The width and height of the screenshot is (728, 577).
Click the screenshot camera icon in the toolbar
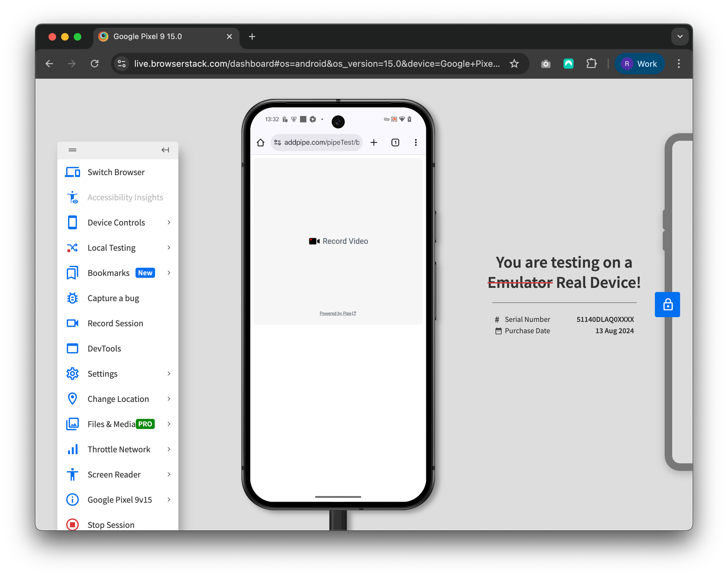pyautogui.click(x=546, y=64)
